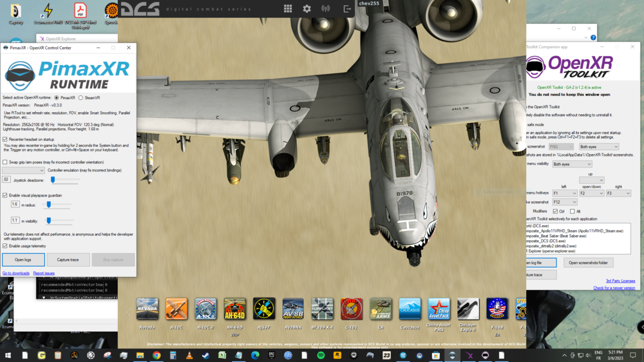Screen dimensions: 644x362
Task: Open Microsoft Edge from the taskbar
Action: tap(255, 356)
